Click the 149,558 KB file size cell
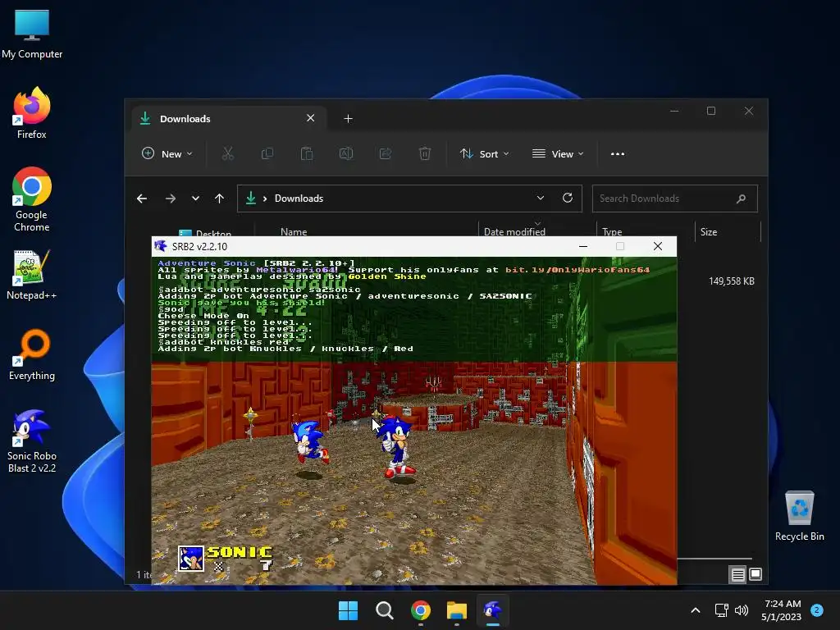 (x=731, y=281)
